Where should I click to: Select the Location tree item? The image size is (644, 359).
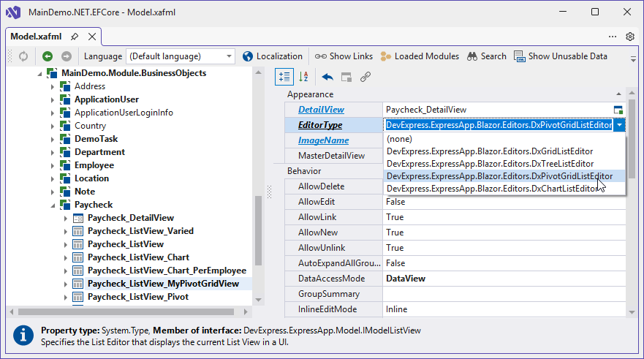tap(91, 178)
